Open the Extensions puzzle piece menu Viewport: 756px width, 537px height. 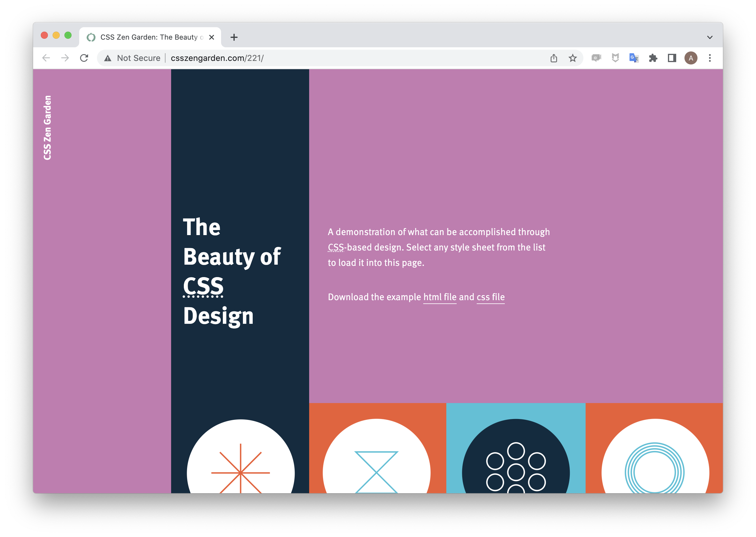click(x=653, y=58)
